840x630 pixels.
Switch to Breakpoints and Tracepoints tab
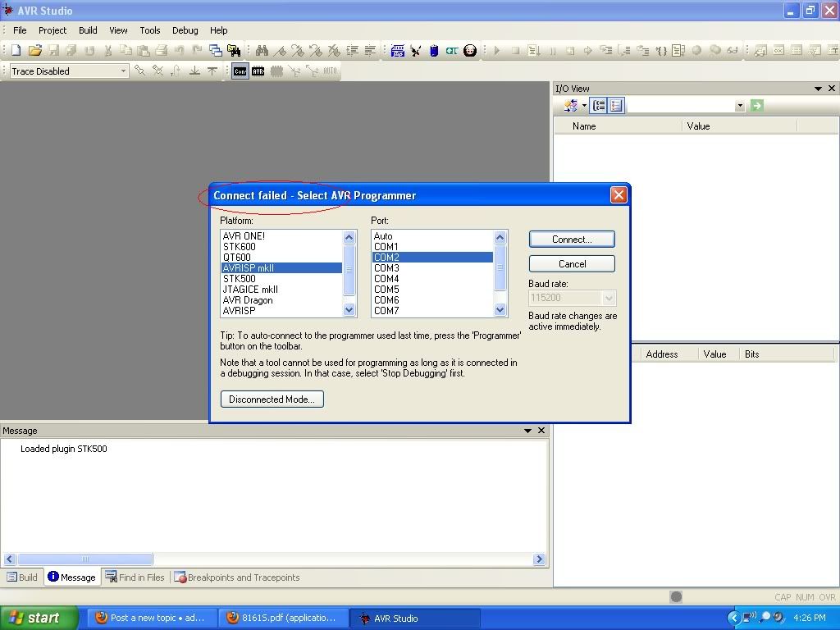(x=237, y=577)
